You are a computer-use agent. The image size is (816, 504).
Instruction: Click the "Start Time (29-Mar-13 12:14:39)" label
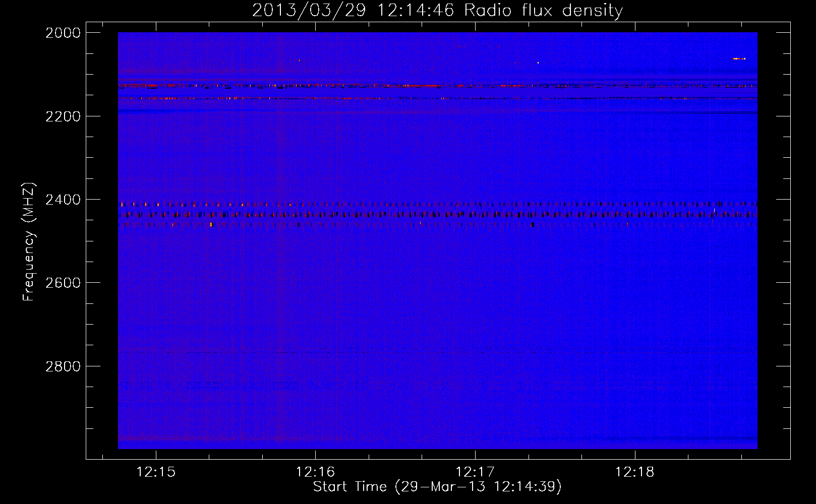point(437,487)
